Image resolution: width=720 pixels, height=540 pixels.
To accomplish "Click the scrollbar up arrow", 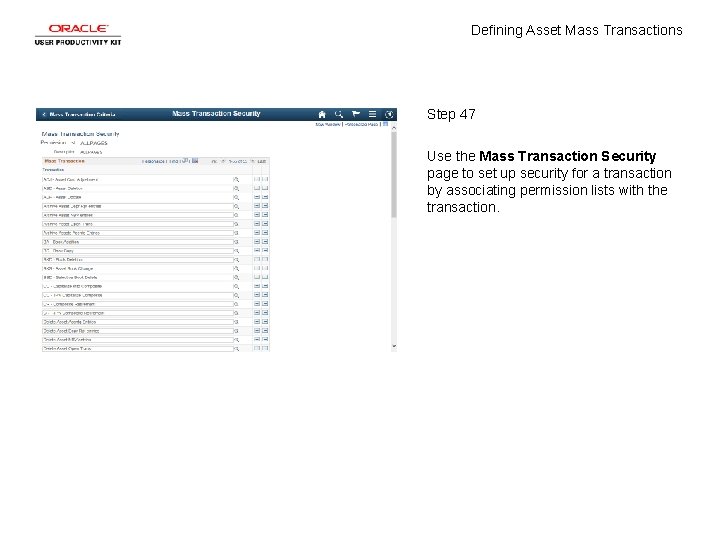I will click(394, 129).
